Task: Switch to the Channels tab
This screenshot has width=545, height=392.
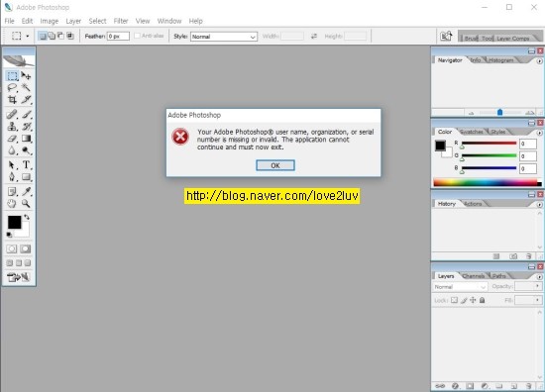Action: pos(474,276)
